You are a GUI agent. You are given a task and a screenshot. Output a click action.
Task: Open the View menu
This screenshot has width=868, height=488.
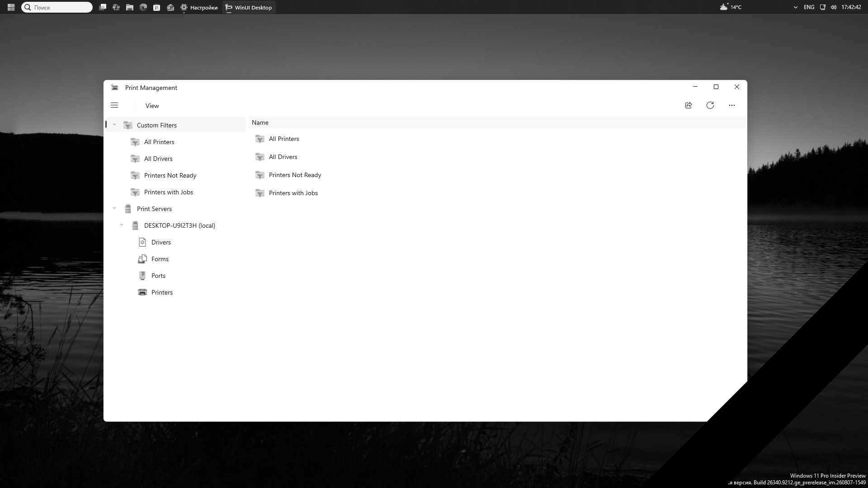tap(152, 106)
